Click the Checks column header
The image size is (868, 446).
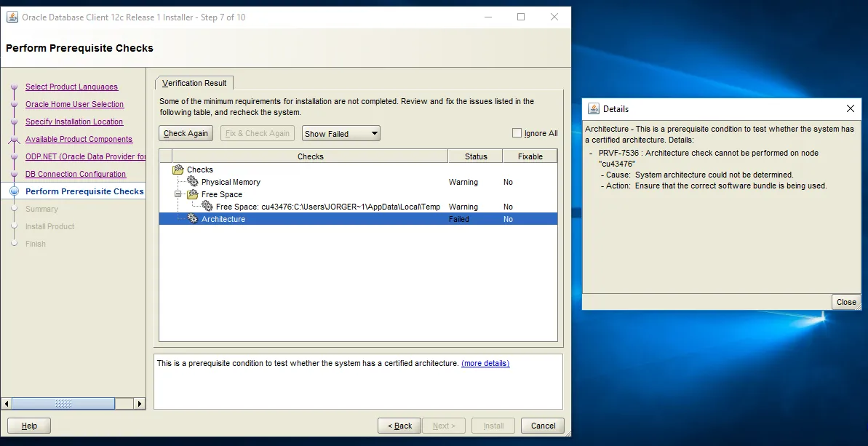tap(310, 156)
